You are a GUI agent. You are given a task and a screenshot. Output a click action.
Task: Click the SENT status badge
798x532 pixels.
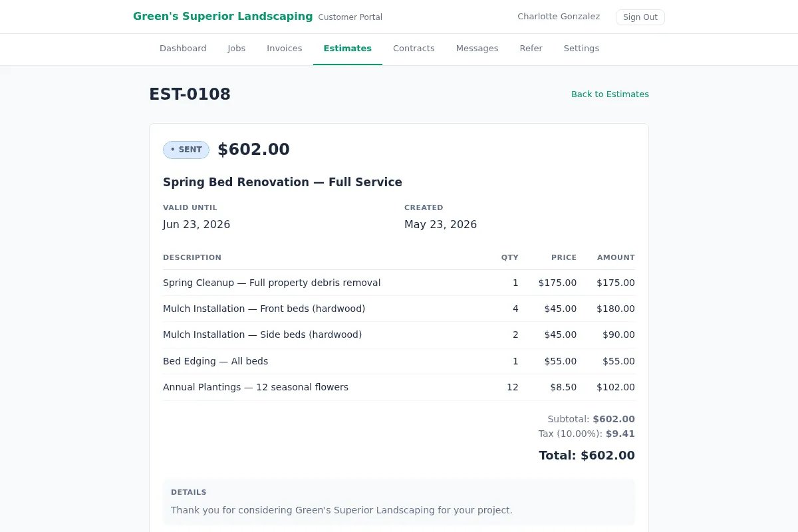pos(186,150)
